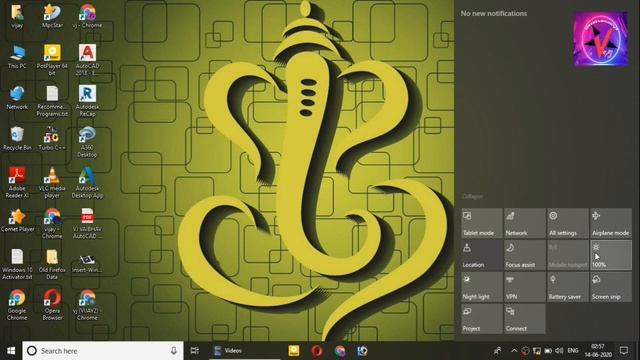Change brightness via the 100% tile

(x=611, y=255)
